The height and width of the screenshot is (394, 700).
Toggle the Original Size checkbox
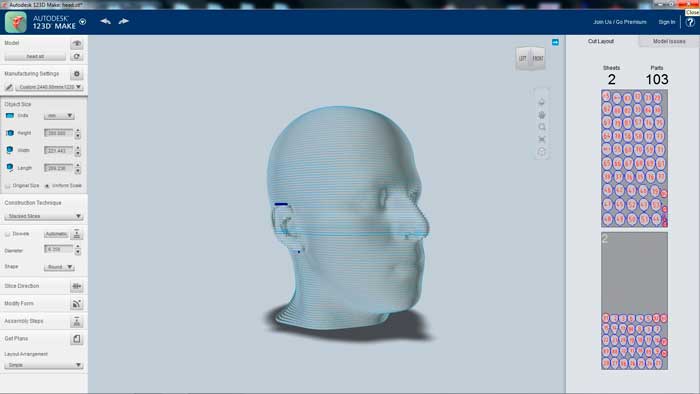pos(8,186)
